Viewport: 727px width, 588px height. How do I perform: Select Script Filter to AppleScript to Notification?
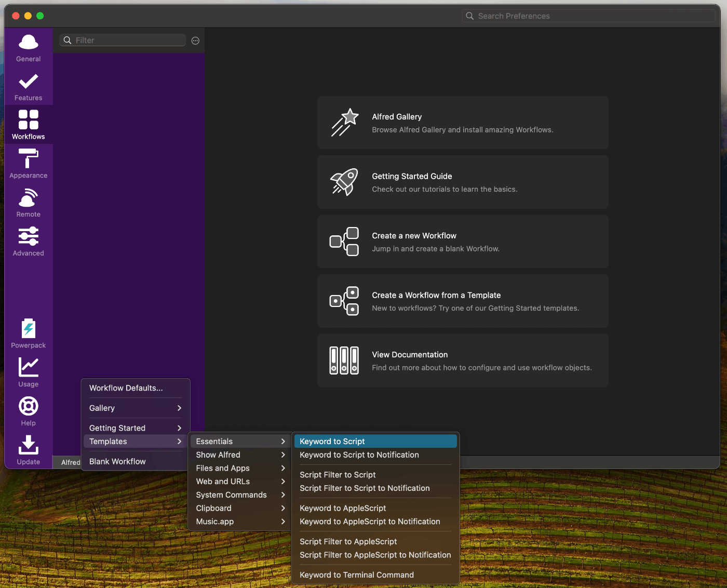pos(375,555)
